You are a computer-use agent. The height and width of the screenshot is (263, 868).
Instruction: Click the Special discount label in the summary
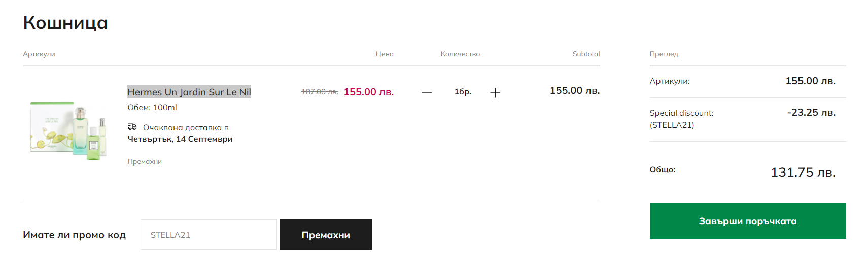click(681, 113)
